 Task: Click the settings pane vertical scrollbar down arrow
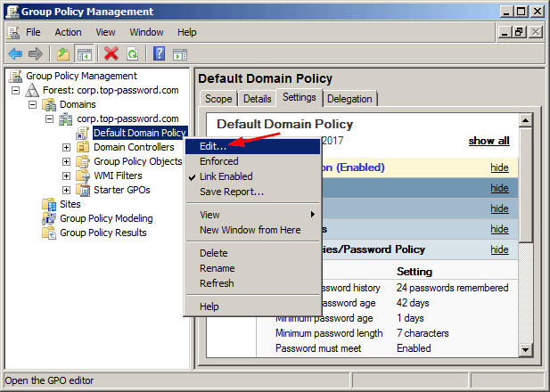pyautogui.click(x=526, y=349)
